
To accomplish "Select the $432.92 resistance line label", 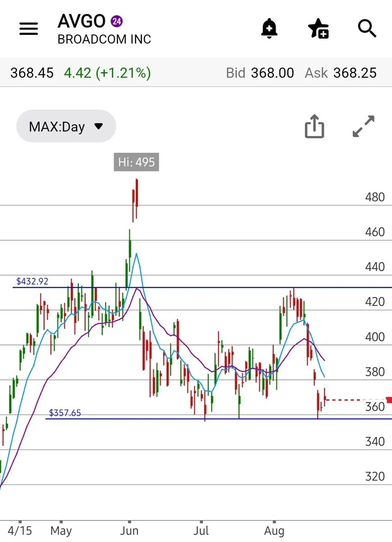I will tap(32, 281).
